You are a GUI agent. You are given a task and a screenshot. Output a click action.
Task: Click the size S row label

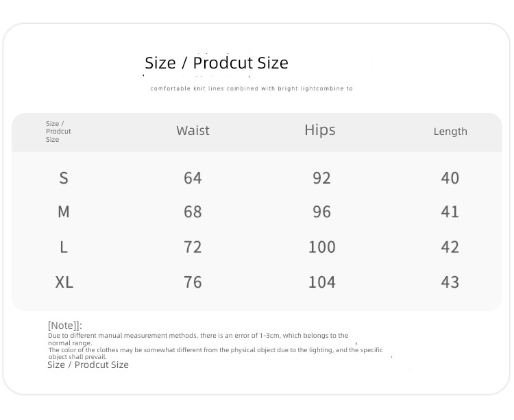pyautogui.click(x=64, y=178)
